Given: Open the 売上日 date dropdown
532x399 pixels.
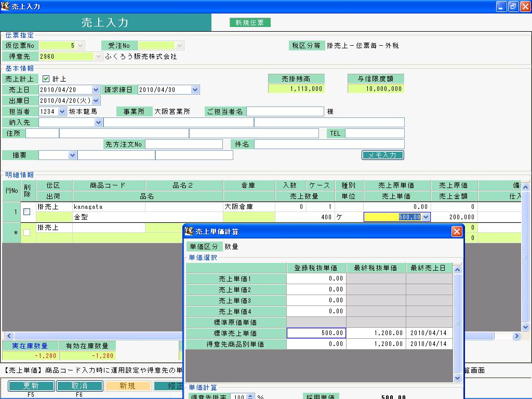Looking at the screenshot, I should click(x=96, y=89).
